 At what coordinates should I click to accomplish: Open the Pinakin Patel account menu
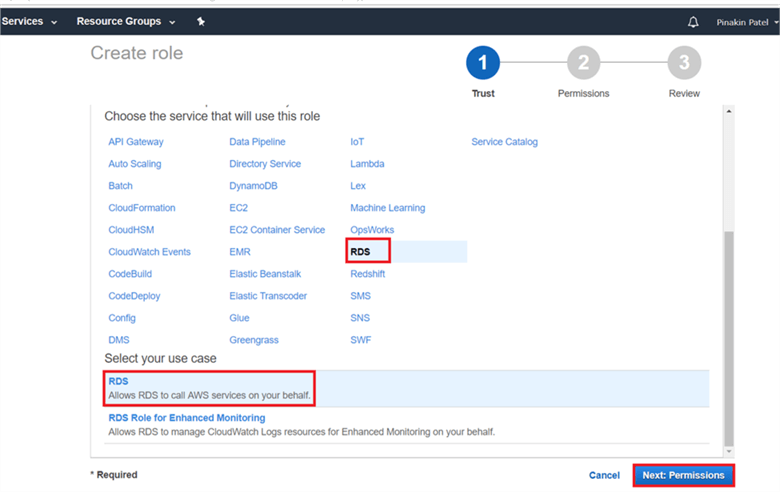point(747,22)
